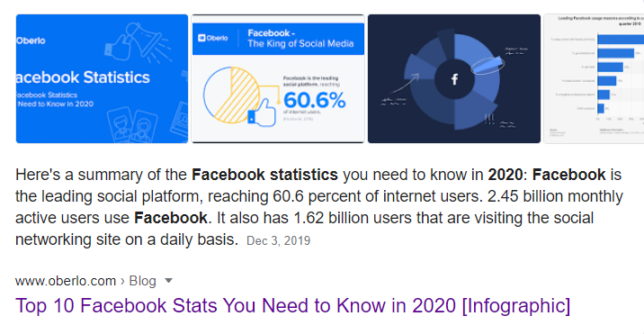This screenshot has height=334, width=644.
Task: Open the 'King of Social Media' infographic thumbnail
Action: click(x=278, y=79)
